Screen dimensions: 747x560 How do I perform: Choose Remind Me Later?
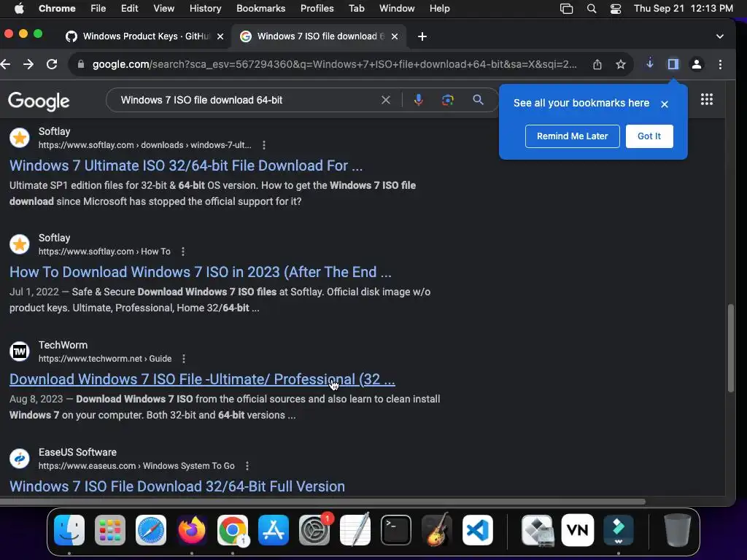[572, 136]
